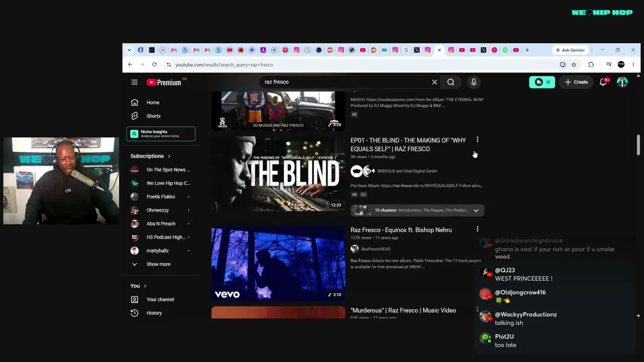Viewport: 644px width, 362px height.
Task: Click the scrollbar down arrow
Action: [638, 316]
